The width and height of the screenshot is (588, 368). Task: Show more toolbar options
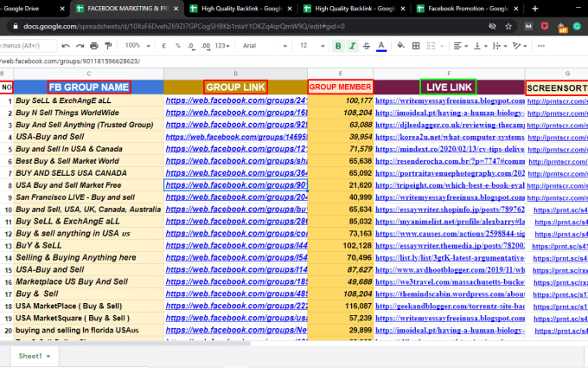(541, 46)
